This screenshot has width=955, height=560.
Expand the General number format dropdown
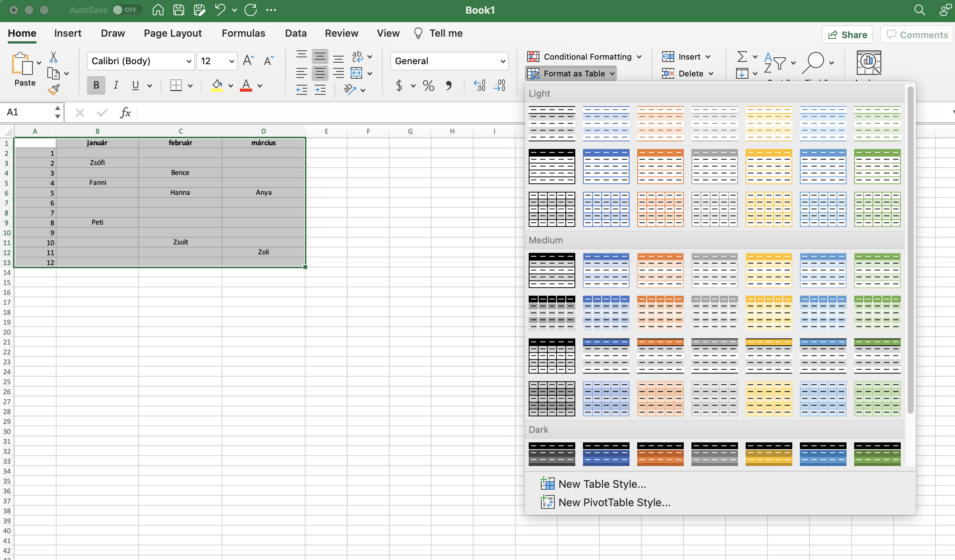click(503, 61)
